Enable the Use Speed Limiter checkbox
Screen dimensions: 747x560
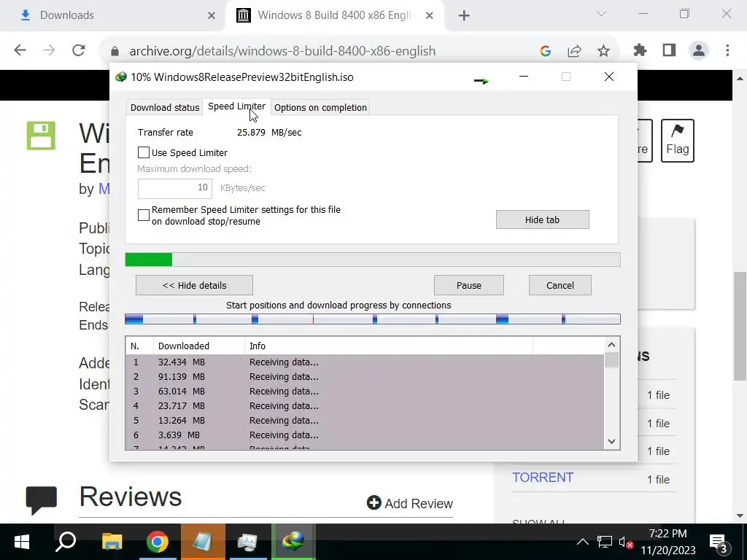click(144, 152)
